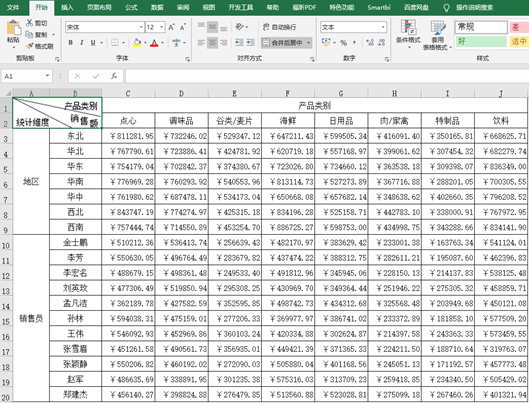This screenshot has width=529, height=403.
Task: Open the Name Box A1 dropdown
Action: (x=47, y=76)
